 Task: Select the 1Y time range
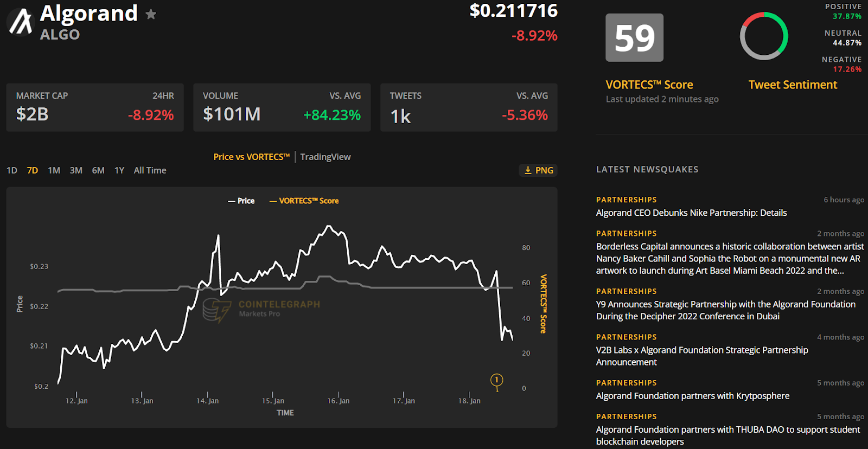pyautogui.click(x=119, y=170)
